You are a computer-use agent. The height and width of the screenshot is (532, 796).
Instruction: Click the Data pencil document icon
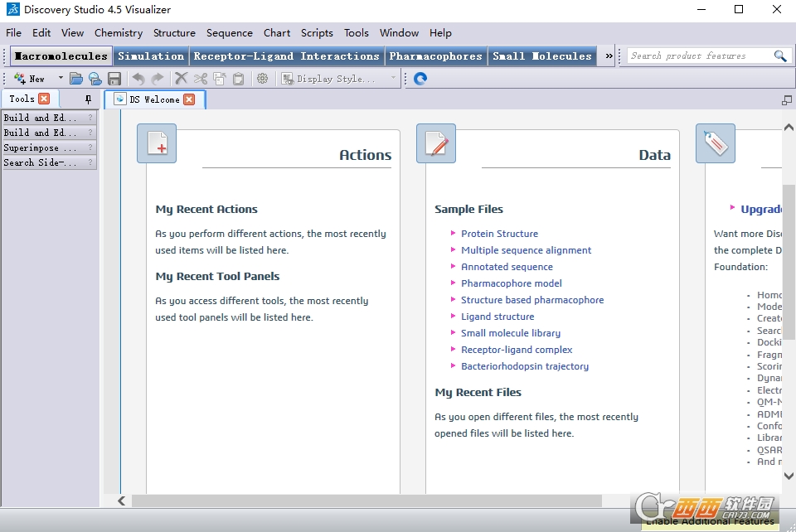pos(436,143)
